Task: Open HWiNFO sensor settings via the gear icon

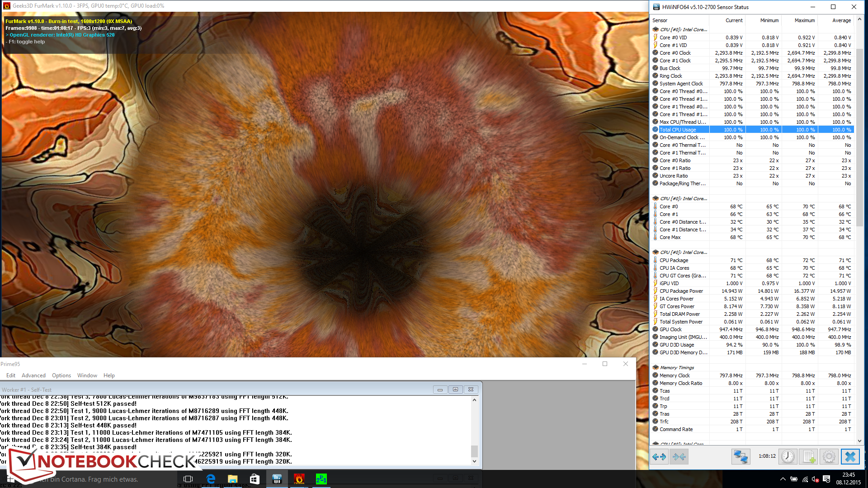Action: pos(829,457)
